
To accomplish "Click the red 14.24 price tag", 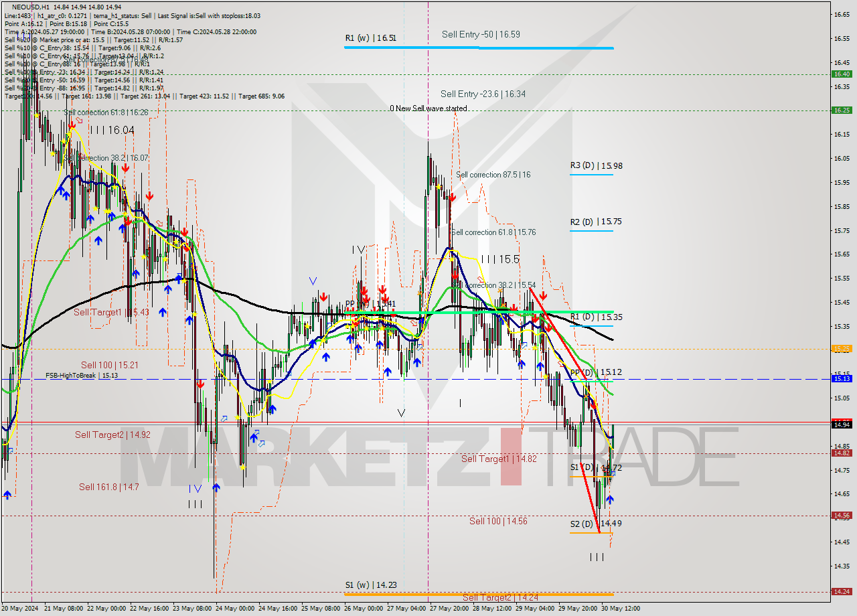I will [x=841, y=591].
